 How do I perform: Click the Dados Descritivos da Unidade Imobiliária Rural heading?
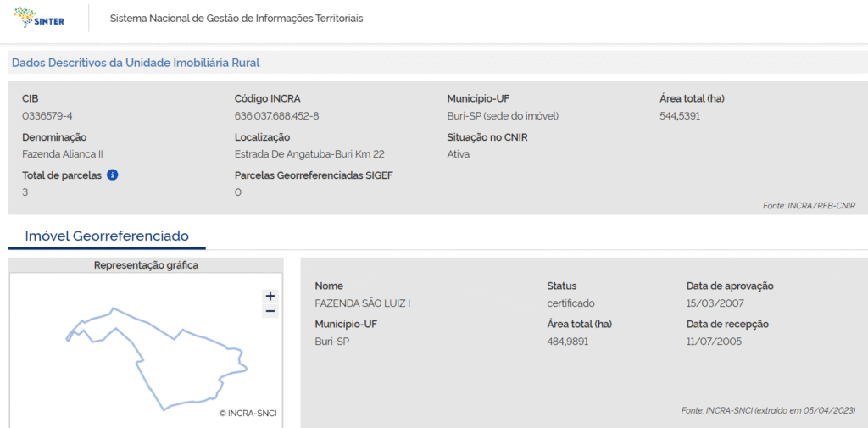click(136, 63)
